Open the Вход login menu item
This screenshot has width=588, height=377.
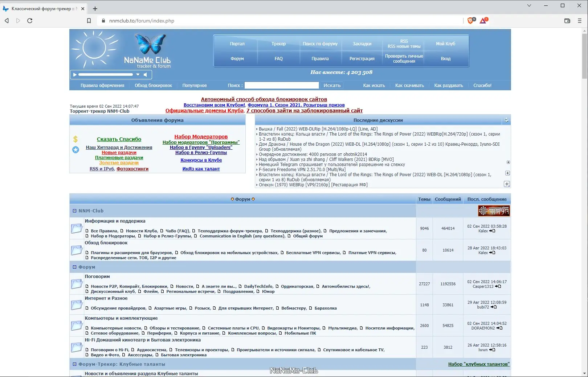tap(445, 59)
